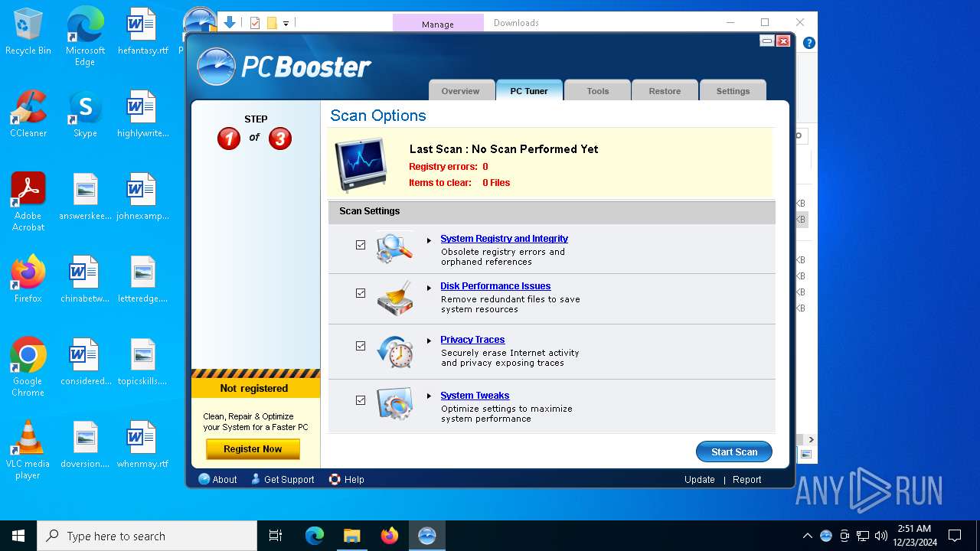
Task: Click the Privacy Traces clock icon
Action: pos(395,351)
